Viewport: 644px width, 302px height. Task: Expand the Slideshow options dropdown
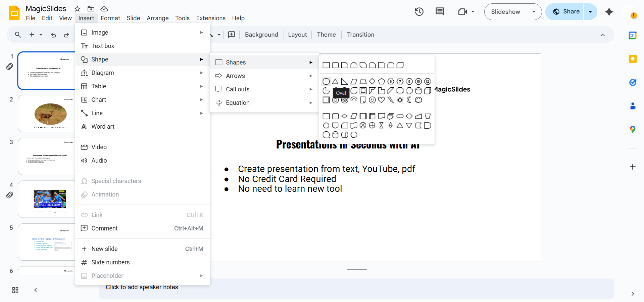tap(534, 12)
